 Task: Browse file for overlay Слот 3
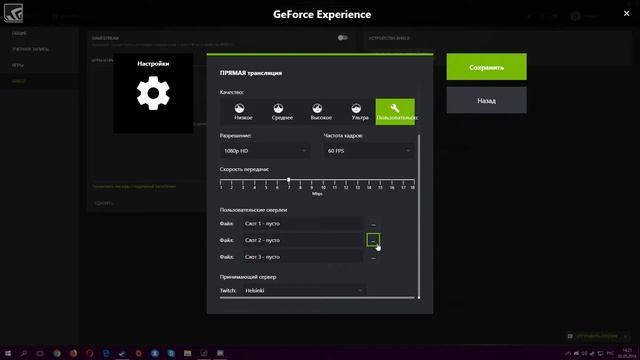coord(373,257)
